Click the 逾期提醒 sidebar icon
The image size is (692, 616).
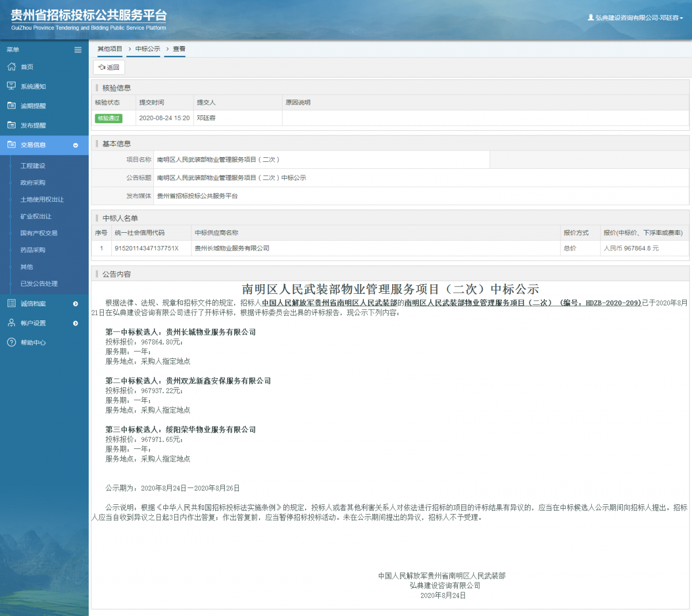pyautogui.click(x=12, y=105)
